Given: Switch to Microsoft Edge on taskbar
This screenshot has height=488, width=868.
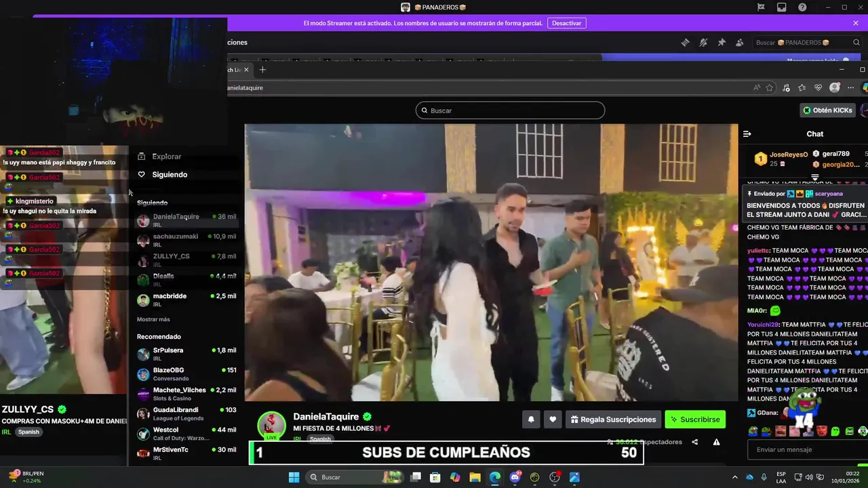Looking at the screenshot, I should click(495, 477).
